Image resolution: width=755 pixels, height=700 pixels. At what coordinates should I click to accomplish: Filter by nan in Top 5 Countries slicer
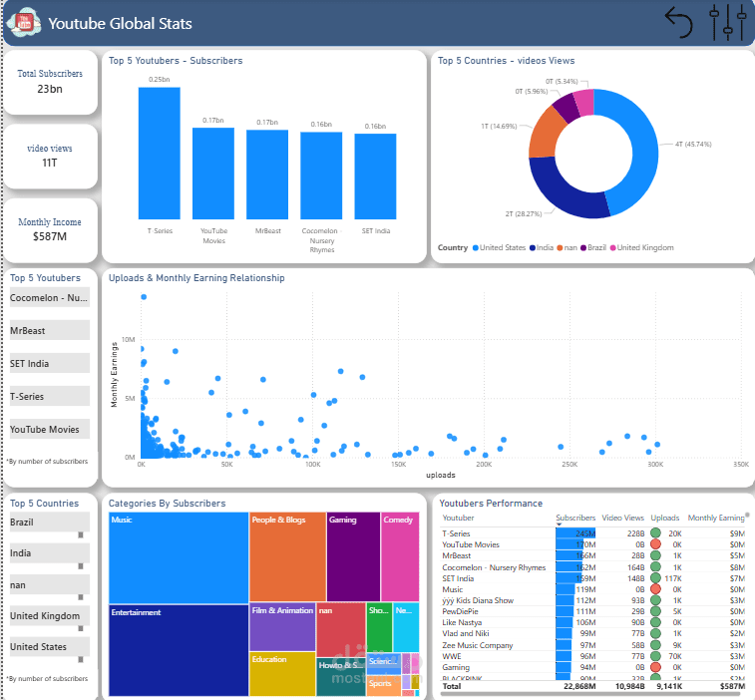50,585
